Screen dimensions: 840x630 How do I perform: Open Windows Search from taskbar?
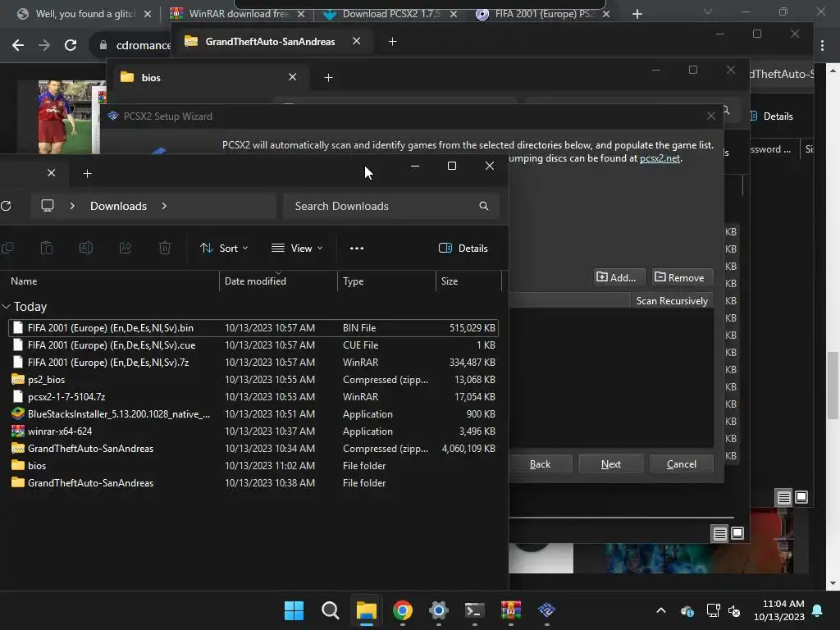(x=330, y=610)
